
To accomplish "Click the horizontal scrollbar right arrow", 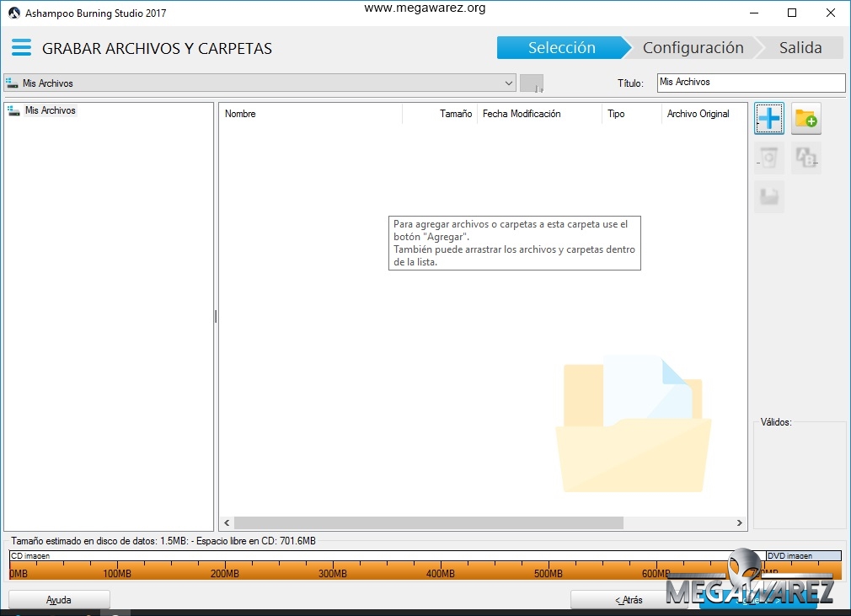I will (739, 522).
